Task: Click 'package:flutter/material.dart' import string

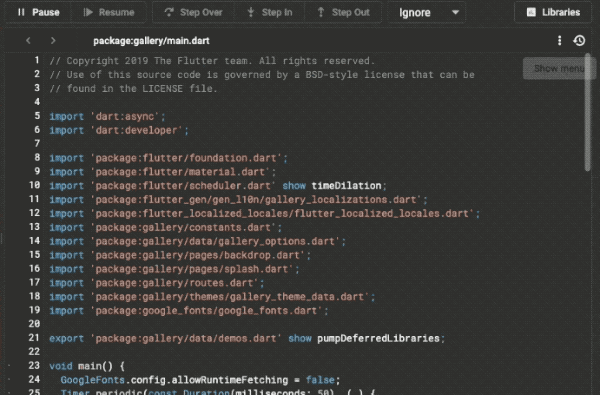Action: pyautogui.click(x=180, y=172)
